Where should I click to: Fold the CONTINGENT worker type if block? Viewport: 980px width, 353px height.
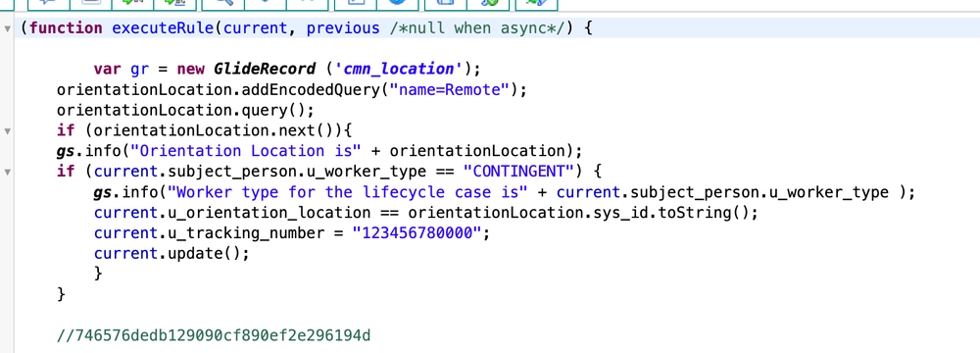(7, 172)
